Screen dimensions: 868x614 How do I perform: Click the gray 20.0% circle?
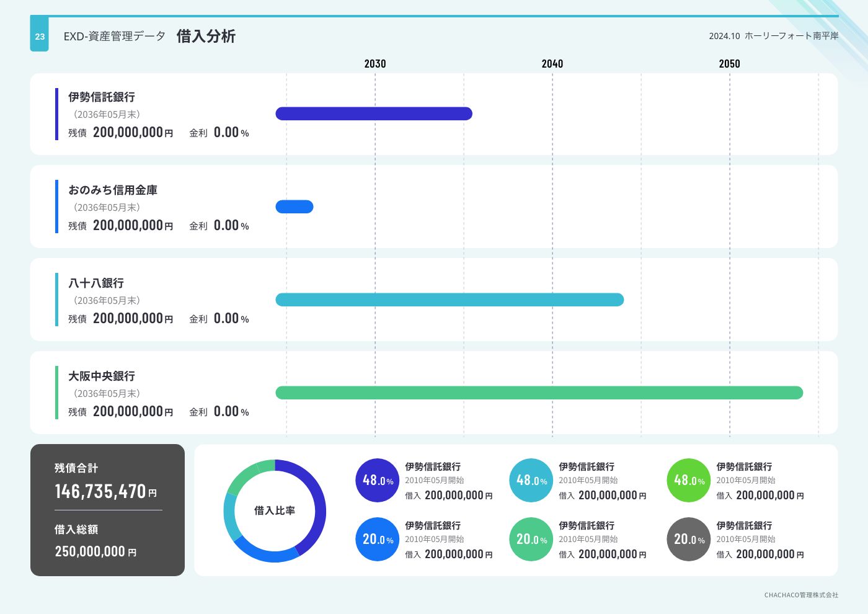pos(688,539)
